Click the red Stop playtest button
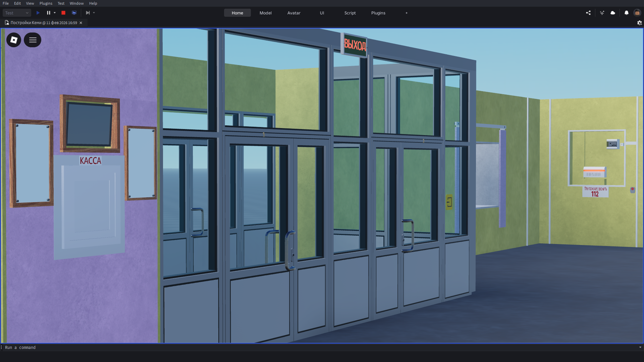This screenshot has height=362, width=644. (63, 13)
